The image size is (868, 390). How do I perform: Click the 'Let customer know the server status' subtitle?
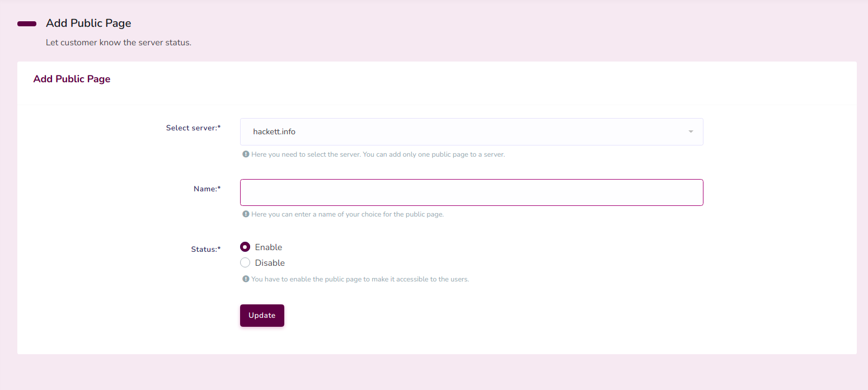click(x=119, y=43)
